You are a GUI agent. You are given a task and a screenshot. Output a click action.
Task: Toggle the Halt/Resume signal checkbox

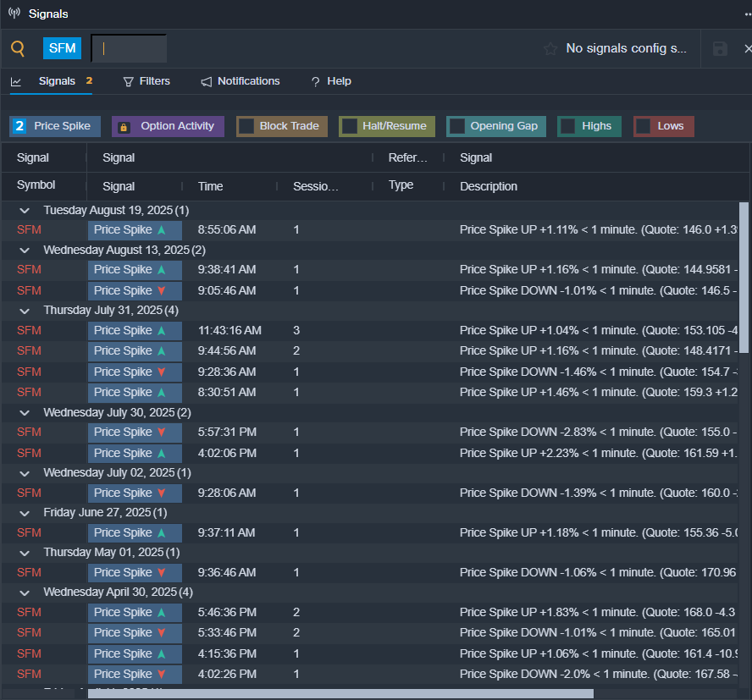[x=349, y=126]
